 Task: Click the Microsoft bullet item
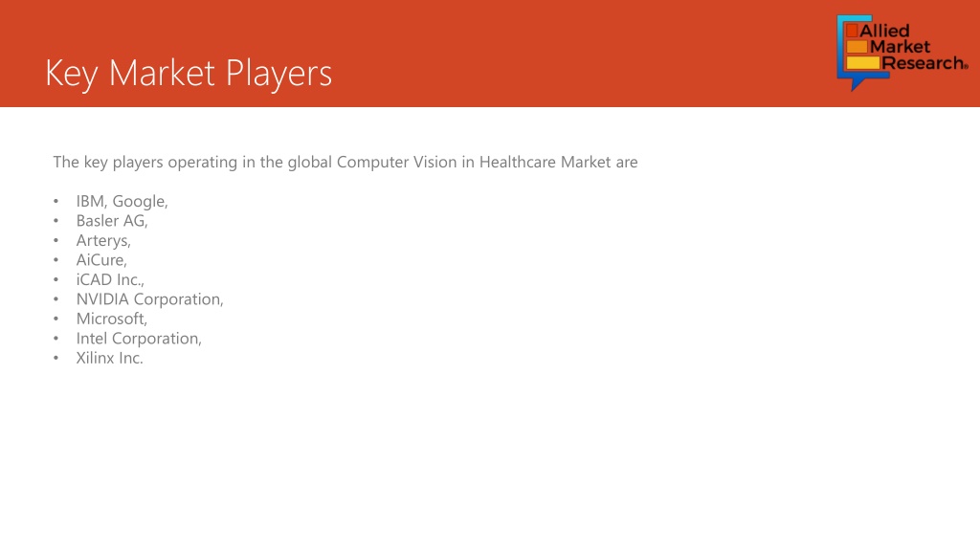pyautogui.click(x=111, y=319)
